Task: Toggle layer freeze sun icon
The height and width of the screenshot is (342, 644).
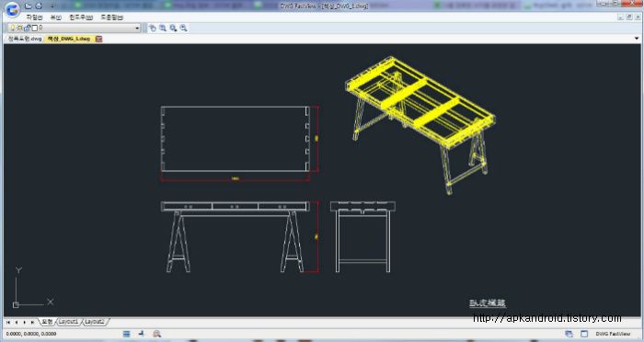Action: [x=19, y=28]
